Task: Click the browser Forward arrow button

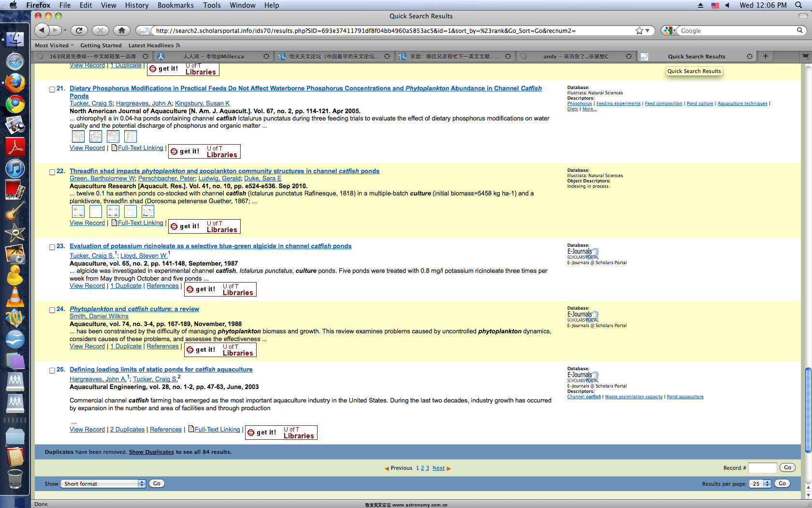Action: click(x=55, y=30)
